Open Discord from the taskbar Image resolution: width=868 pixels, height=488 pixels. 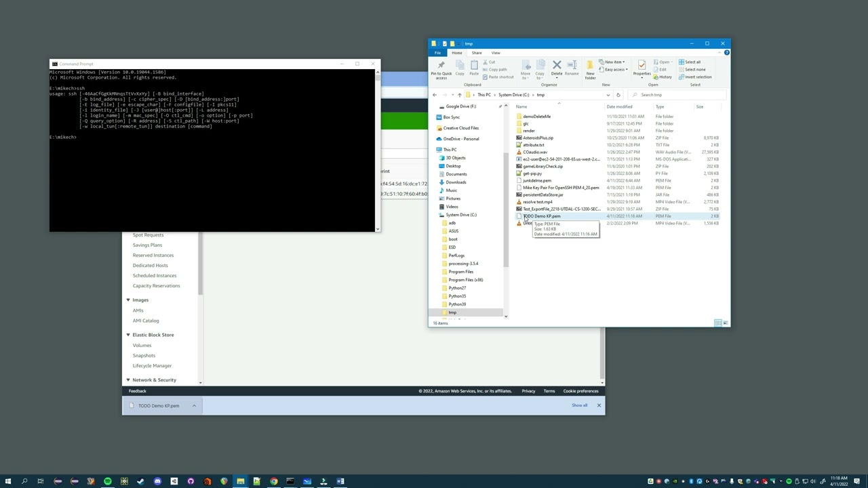tap(157, 481)
